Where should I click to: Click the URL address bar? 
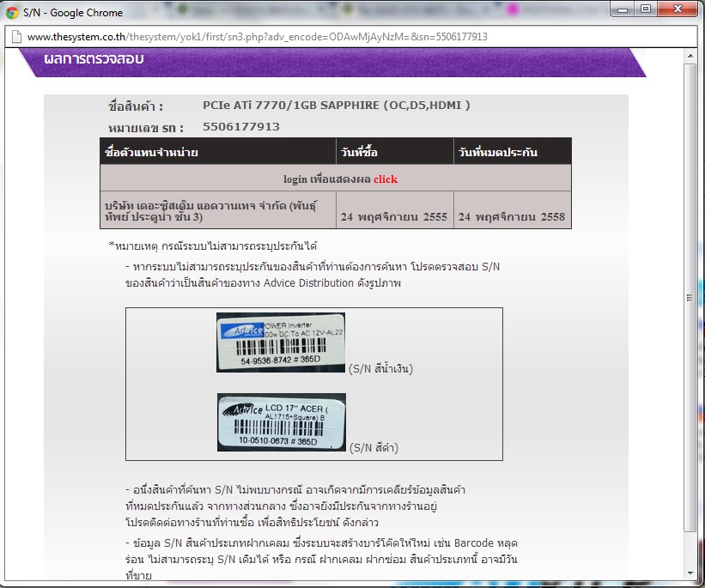coord(350,36)
